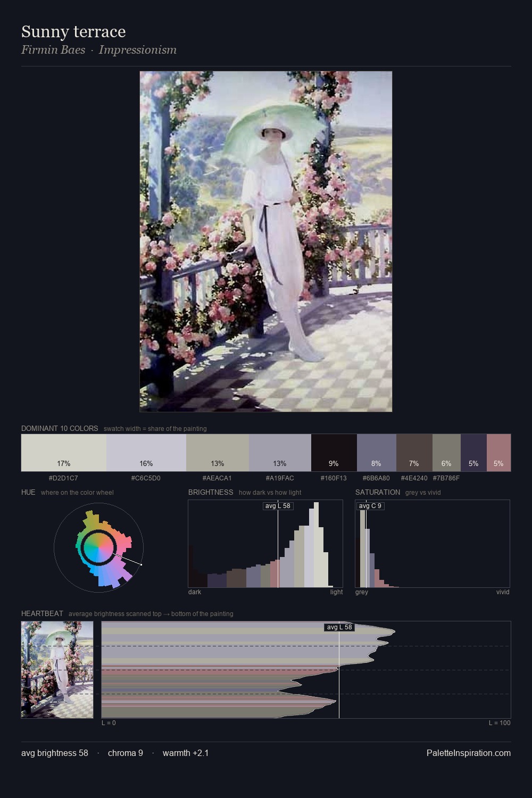532x798 pixels.
Task: Click the 'avg L 58' label in heartbeat chart
Action: [339, 627]
